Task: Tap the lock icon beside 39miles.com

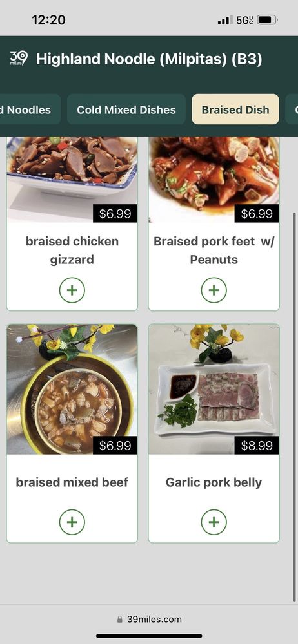Action: click(x=120, y=619)
